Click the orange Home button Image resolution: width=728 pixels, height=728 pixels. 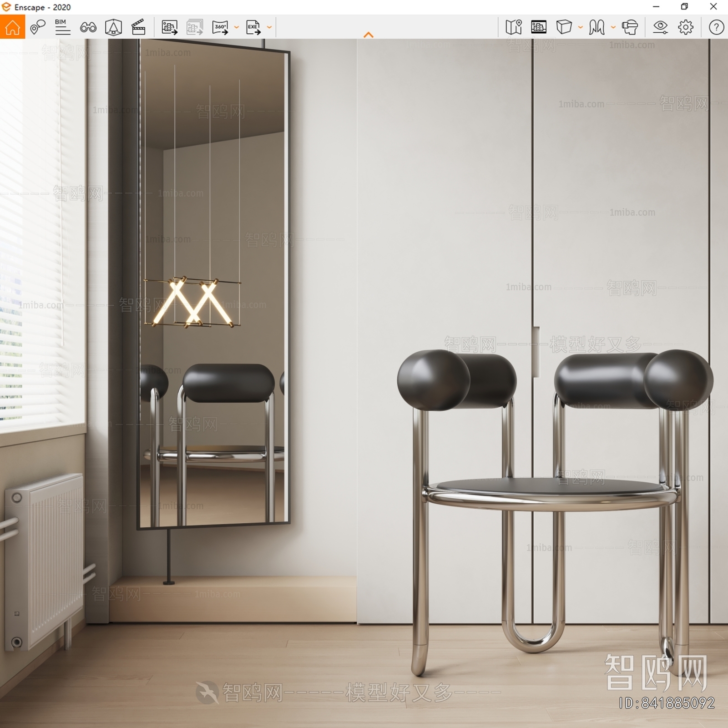tap(12, 27)
